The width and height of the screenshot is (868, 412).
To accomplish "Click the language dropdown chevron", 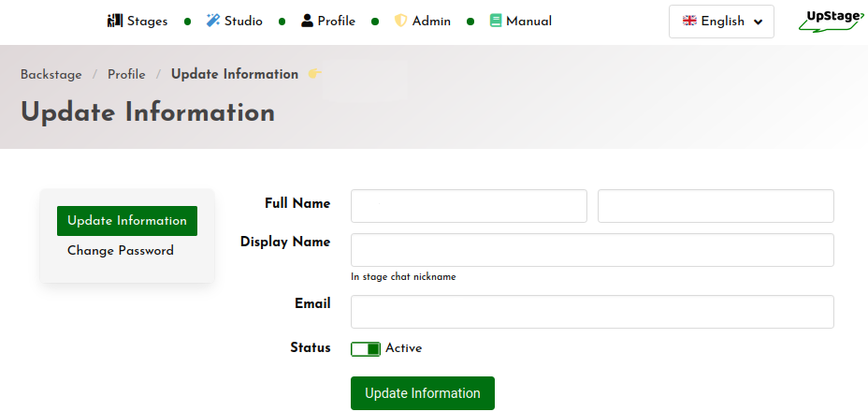I will pos(759,22).
